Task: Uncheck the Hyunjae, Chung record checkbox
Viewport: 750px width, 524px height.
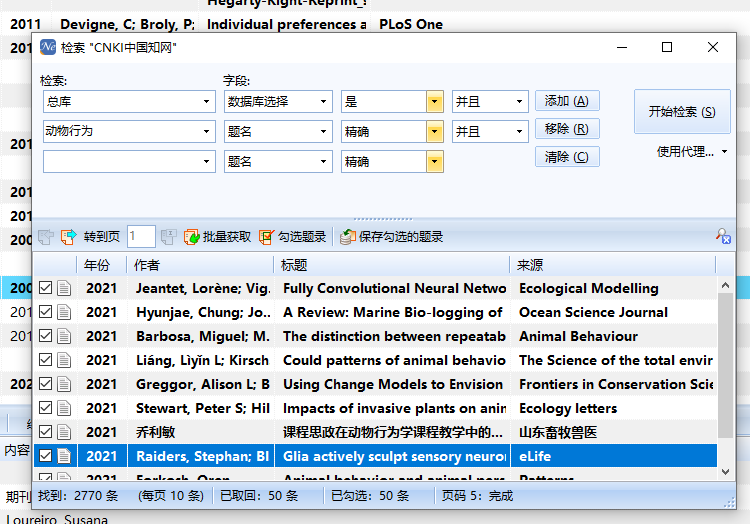Action: (45, 312)
